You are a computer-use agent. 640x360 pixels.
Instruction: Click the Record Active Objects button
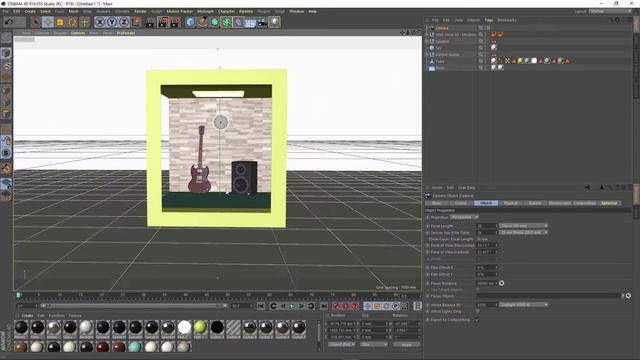(x=336, y=306)
